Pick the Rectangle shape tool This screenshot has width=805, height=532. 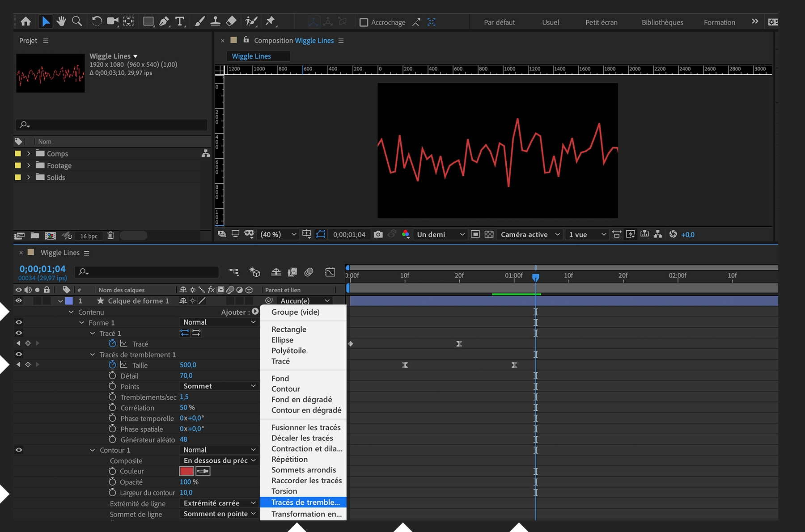click(x=148, y=21)
